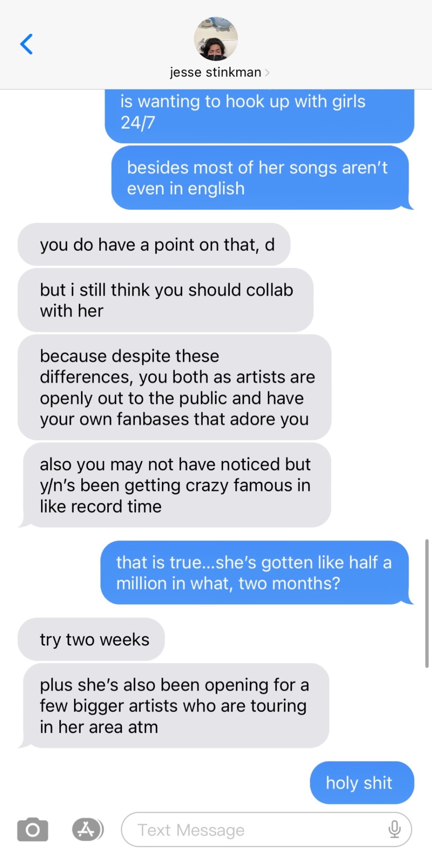
Task: Click the Text Message input field
Action: click(x=266, y=830)
